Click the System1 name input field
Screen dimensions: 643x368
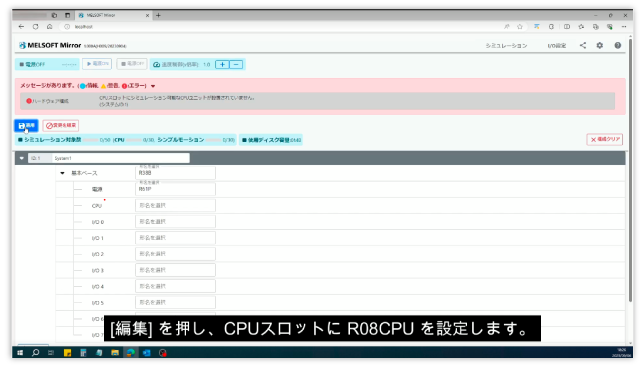(121, 158)
